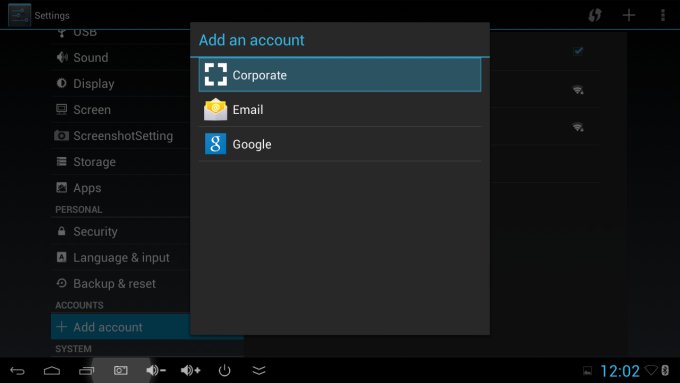Toggle the checked checkbox behind the dialog
This screenshot has width=680, height=383.
coord(578,51)
